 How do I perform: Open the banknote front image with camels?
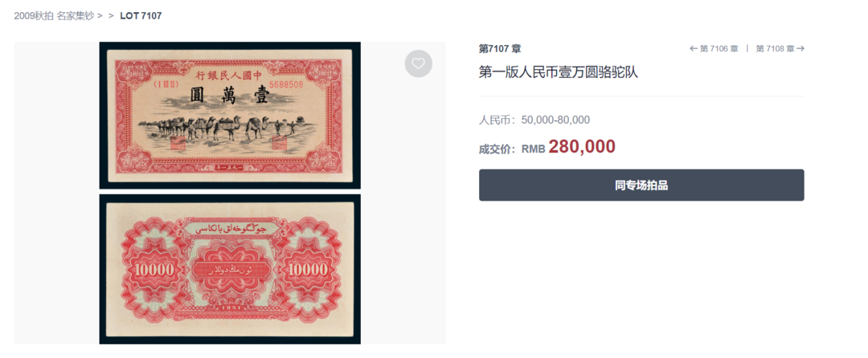click(x=230, y=116)
